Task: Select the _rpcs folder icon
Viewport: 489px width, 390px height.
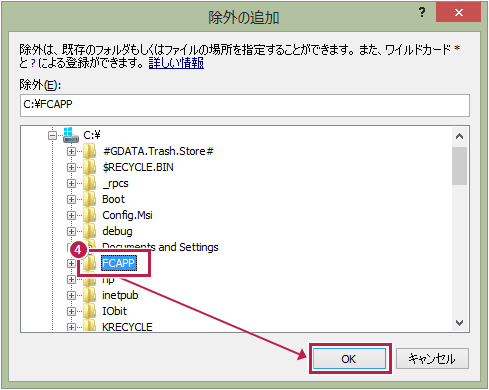Action: tap(89, 183)
